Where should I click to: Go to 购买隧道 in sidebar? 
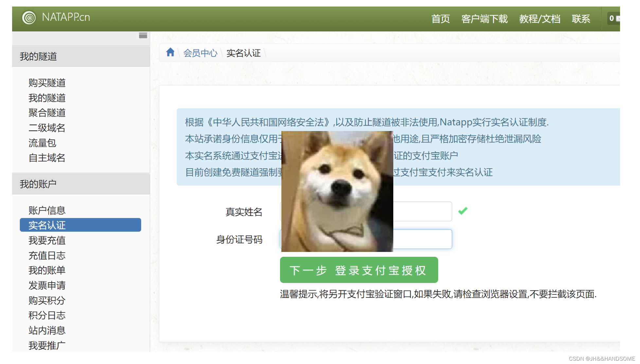click(x=47, y=83)
